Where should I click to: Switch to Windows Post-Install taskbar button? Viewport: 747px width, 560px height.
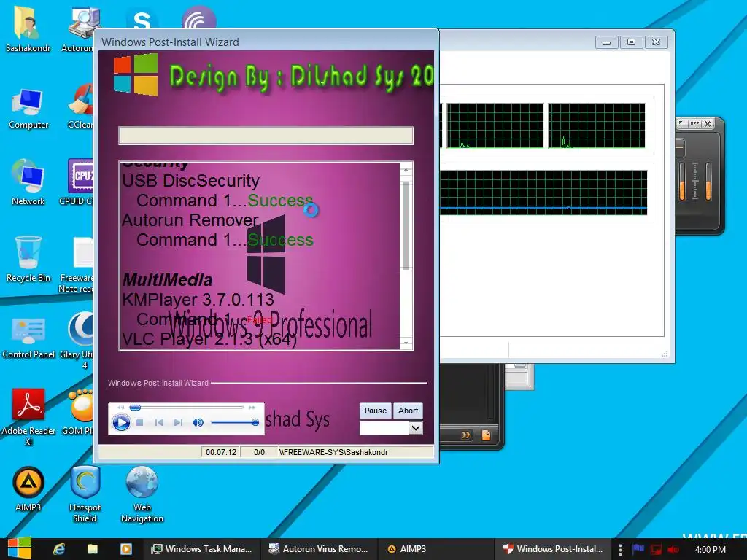[x=553, y=549]
